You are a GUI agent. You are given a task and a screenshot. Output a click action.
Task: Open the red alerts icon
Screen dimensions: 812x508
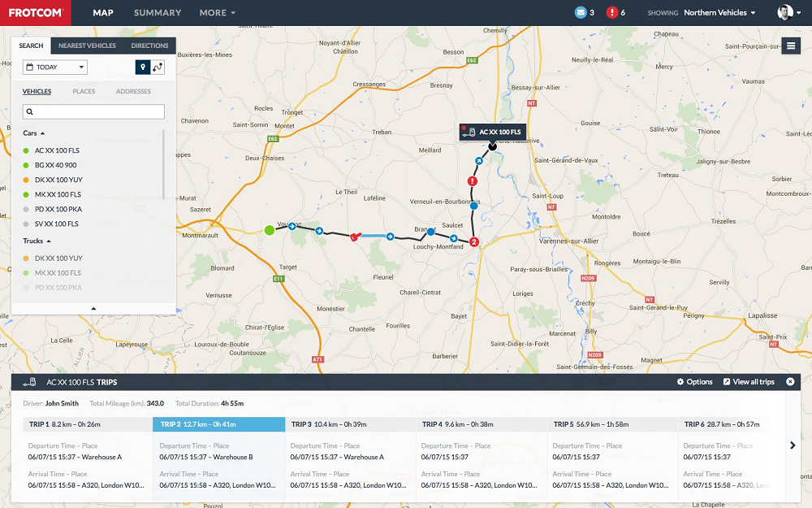612,12
